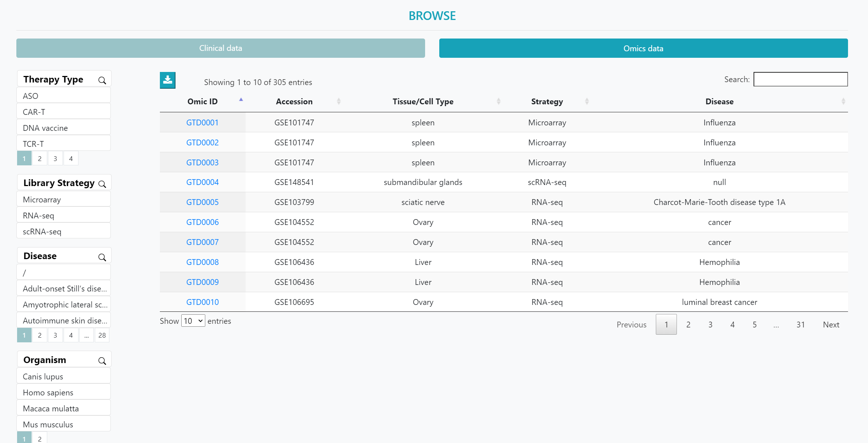Open the Therapy Type search icon
868x443 pixels.
click(x=102, y=80)
